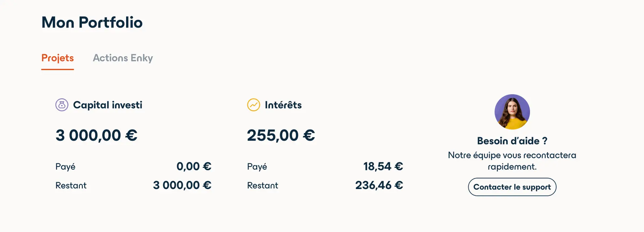Screen dimensions: 644x232
Task: Click the Contacter le support button
Action: [x=512, y=187]
